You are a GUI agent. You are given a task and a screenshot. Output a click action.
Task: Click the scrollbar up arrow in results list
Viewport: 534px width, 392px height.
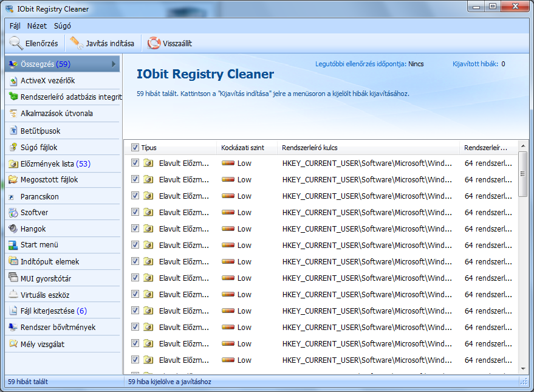[x=523, y=146]
